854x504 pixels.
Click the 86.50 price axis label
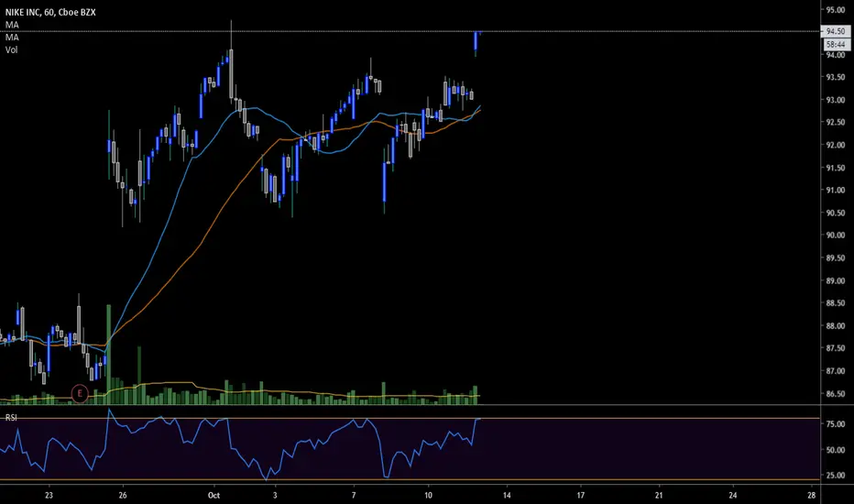coord(836,393)
